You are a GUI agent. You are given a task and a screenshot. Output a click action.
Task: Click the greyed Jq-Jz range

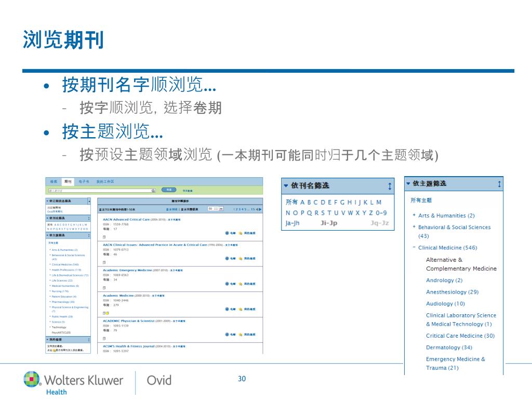pyautogui.click(x=380, y=223)
